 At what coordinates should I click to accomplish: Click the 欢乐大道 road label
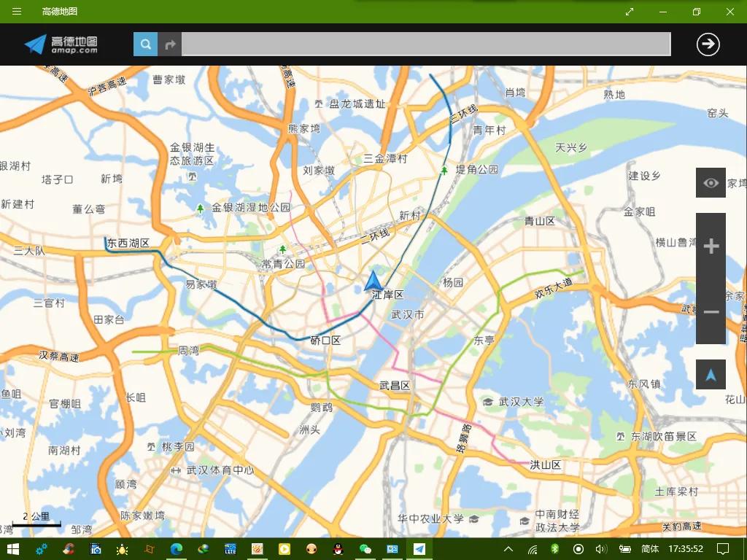pyautogui.click(x=553, y=287)
